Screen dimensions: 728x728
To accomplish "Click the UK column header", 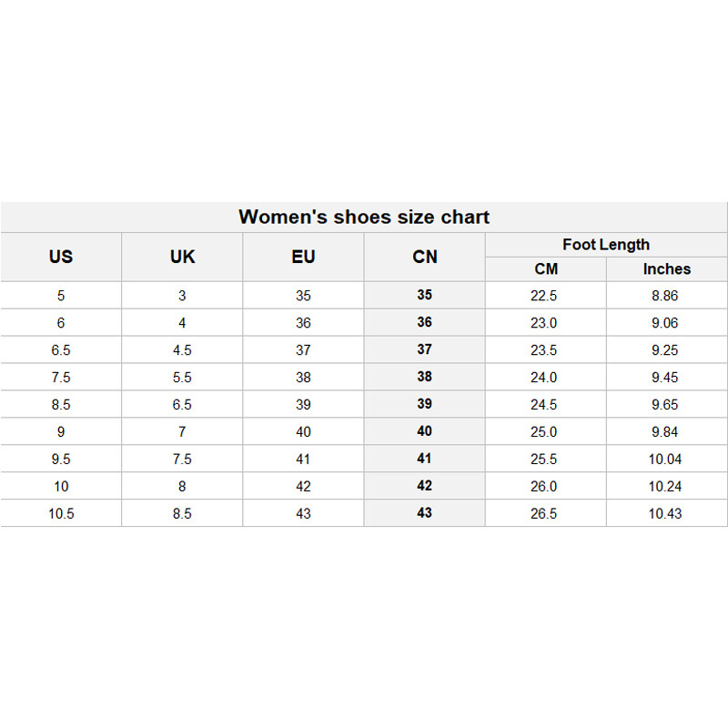I will pyautogui.click(x=182, y=257).
